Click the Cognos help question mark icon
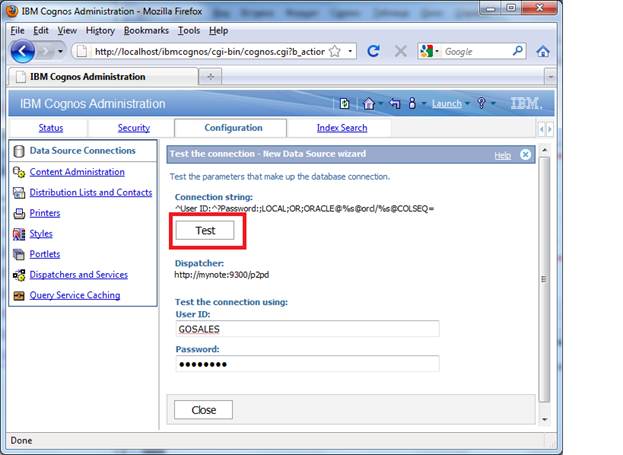 click(481, 103)
